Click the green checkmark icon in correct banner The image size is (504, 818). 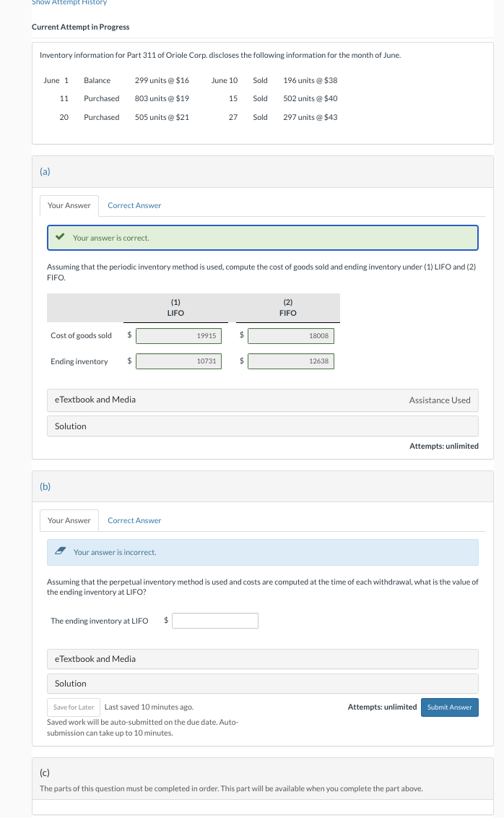pos(61,237)
